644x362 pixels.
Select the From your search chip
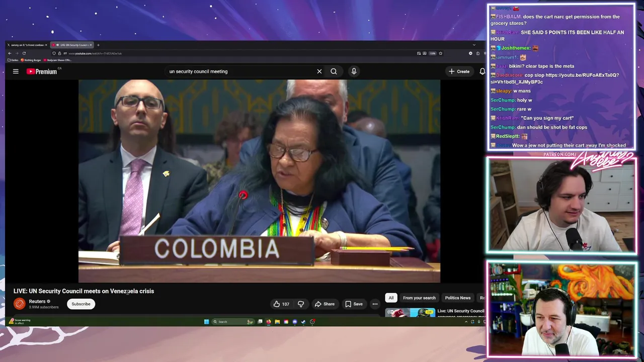[x=419, y=298]
